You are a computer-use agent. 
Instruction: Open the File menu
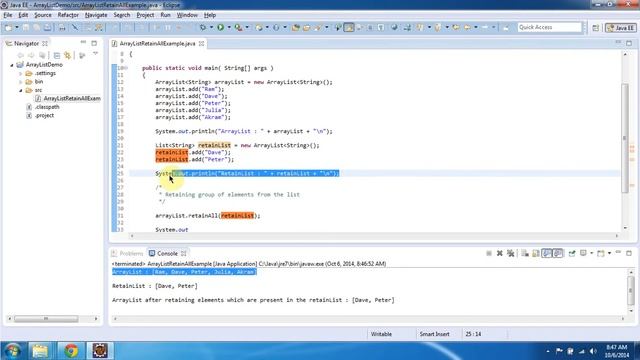tap(8, 15)
